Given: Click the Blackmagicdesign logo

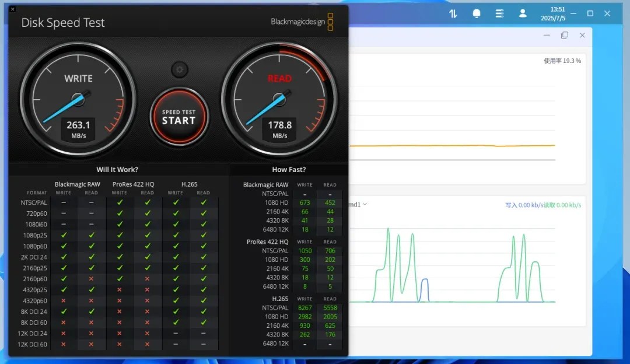Looking at the screenshot, I should click(302, 22).
